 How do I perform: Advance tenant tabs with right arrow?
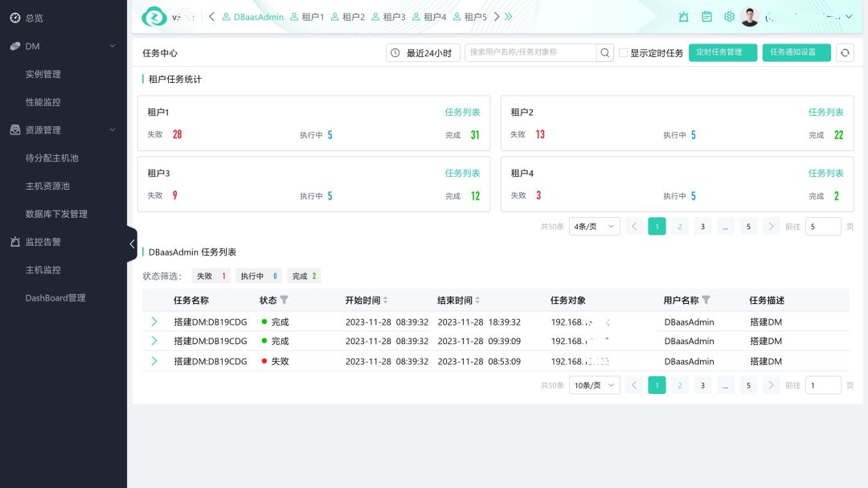[497, 17]
